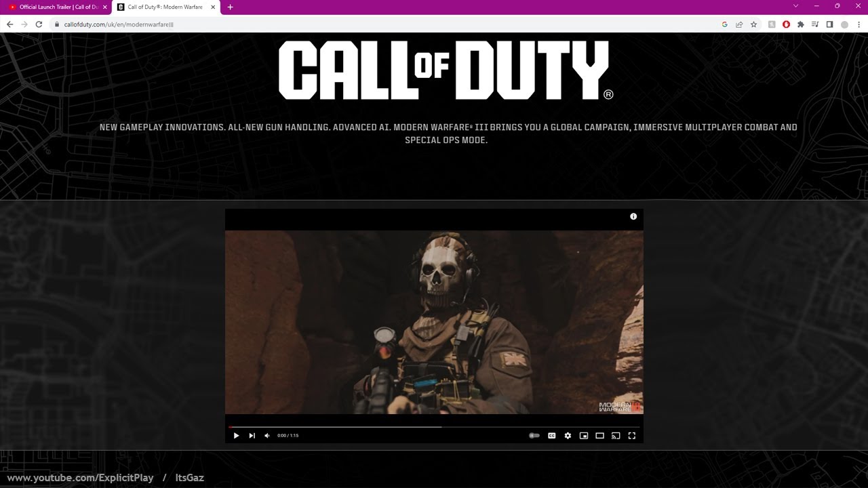868x488 pixels.
Task: Open the Chrome profile avatar
Action: (844, 24)
